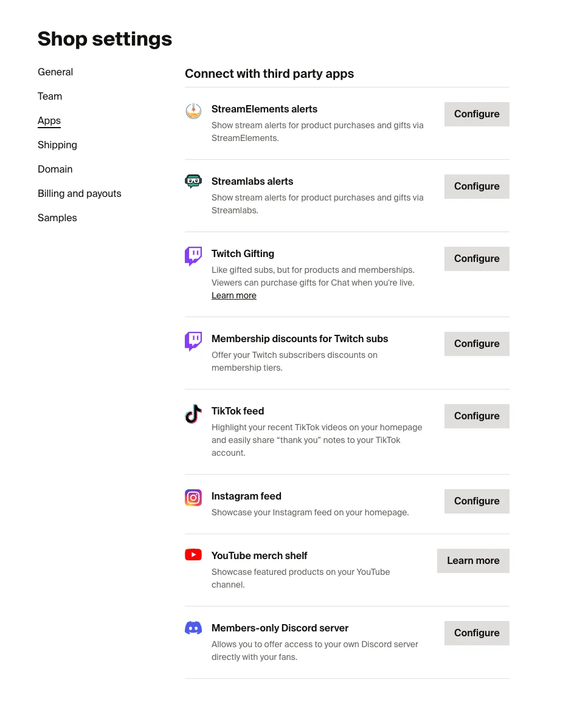
Task: View the Samples settings section
Action: (x=57, y=218)
